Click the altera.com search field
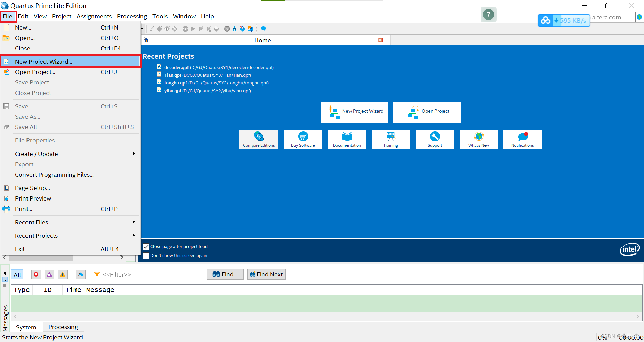Image resolution: width=644 pixels, height=342 pixels. tap(612, 17)
